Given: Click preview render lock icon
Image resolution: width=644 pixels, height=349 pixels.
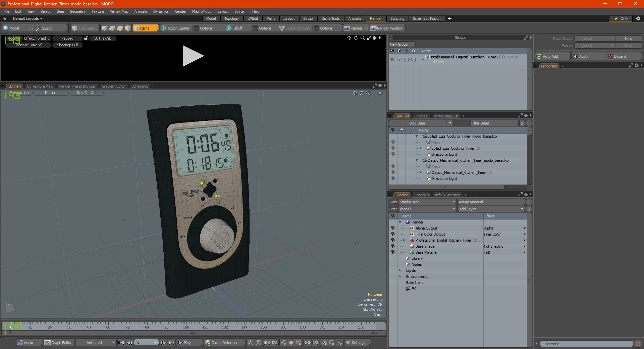Looking at the screenshot, I should pyautogui.click(x=86, y=38).
